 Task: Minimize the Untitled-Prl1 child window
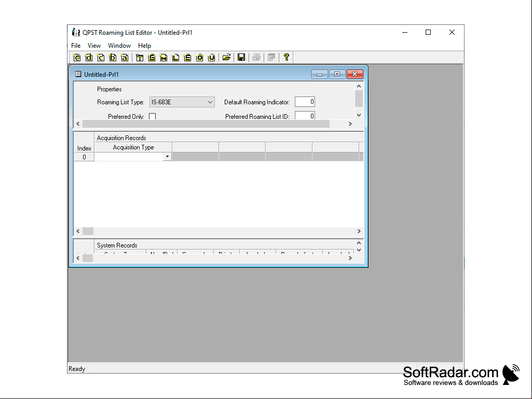click(x=320, y=74)
